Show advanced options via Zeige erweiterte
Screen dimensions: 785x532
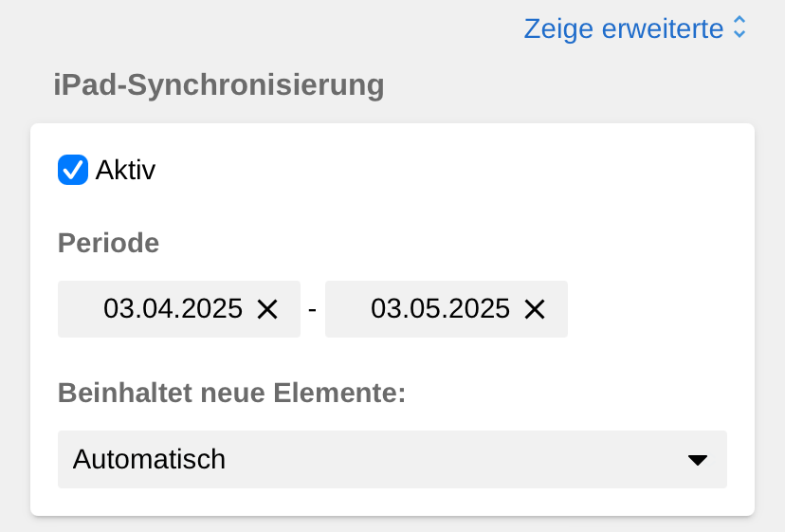624,28
